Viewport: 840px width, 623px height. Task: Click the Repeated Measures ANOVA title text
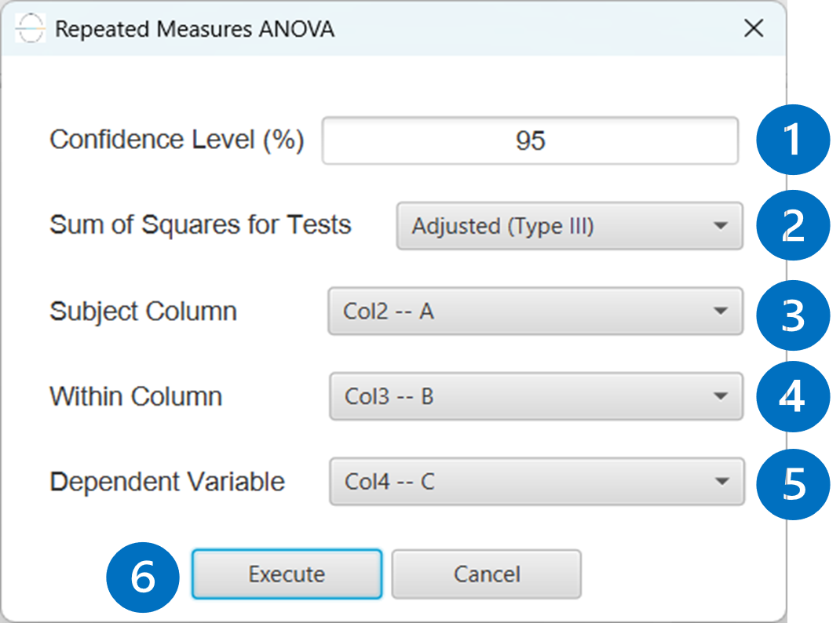[x=195, y=29]
